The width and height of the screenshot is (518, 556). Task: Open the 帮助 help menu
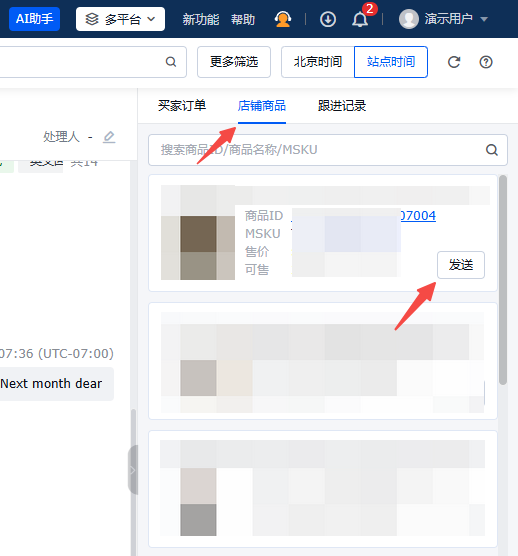pyautogui.click(x=243, y=19)
